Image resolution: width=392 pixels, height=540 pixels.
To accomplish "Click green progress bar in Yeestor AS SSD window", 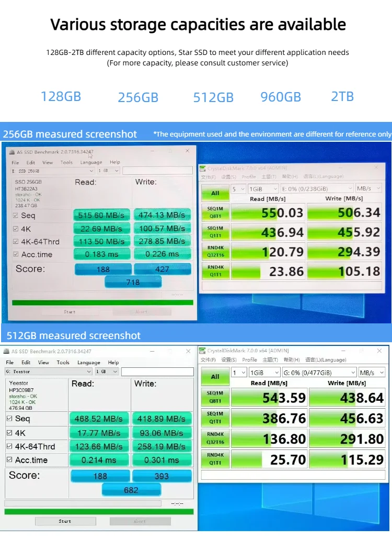I will click(x=99, y=512).
